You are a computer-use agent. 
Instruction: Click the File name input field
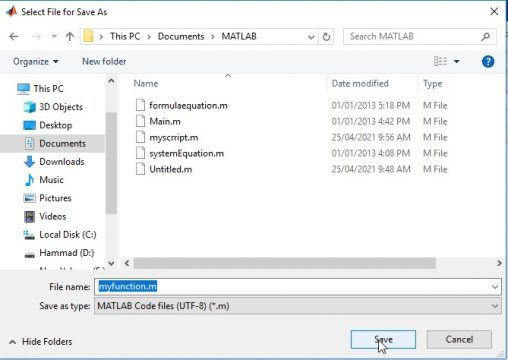click(x=293, y=287)
